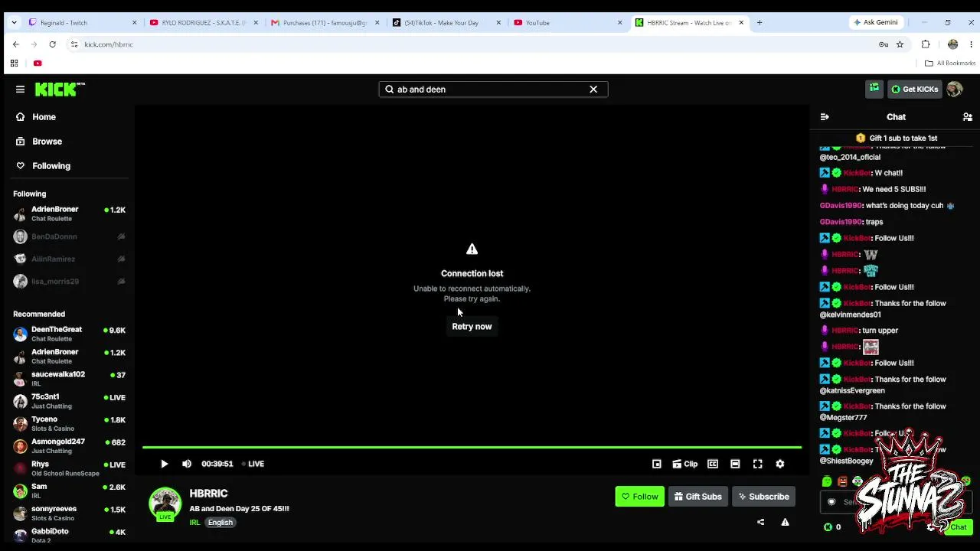This screenshot has width=980, height=551.
Task: Open the Kick hamburger sidebar menu
Action: click(21, 90)
